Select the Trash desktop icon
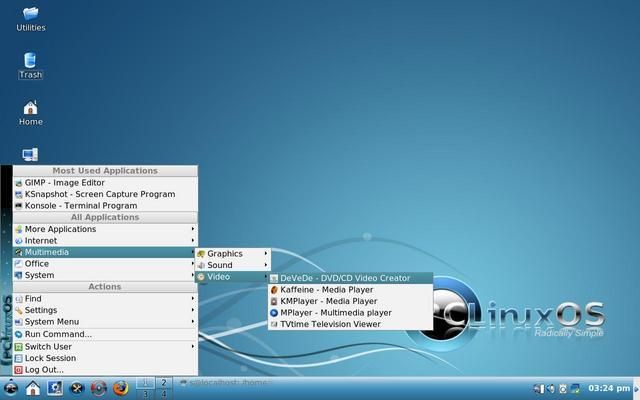The height and width of the screenshot is (400, 640). click(x=30, y=60)
